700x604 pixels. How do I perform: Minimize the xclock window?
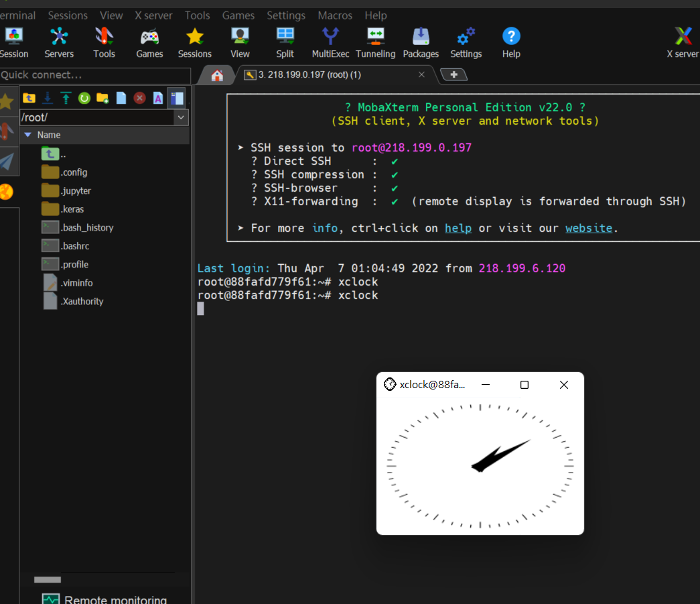(486, 385)
